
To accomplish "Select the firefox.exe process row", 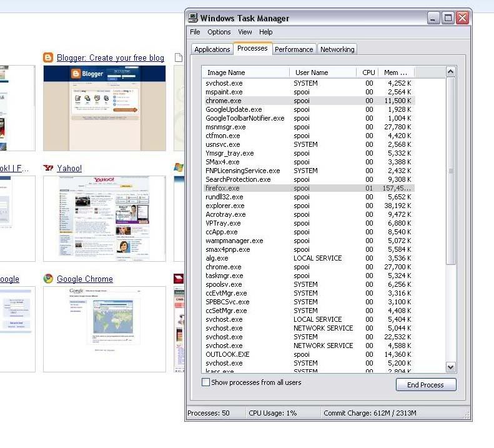I will pyautogui.click(x=309, y=188).
